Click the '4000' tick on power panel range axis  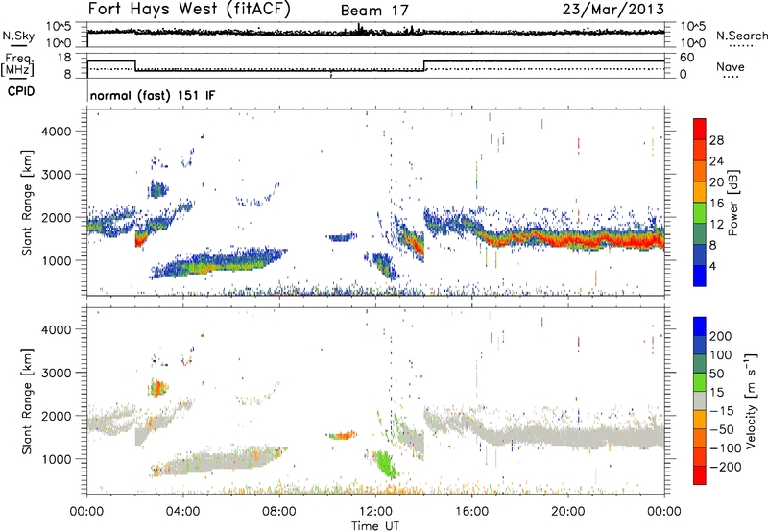[57, 132]
